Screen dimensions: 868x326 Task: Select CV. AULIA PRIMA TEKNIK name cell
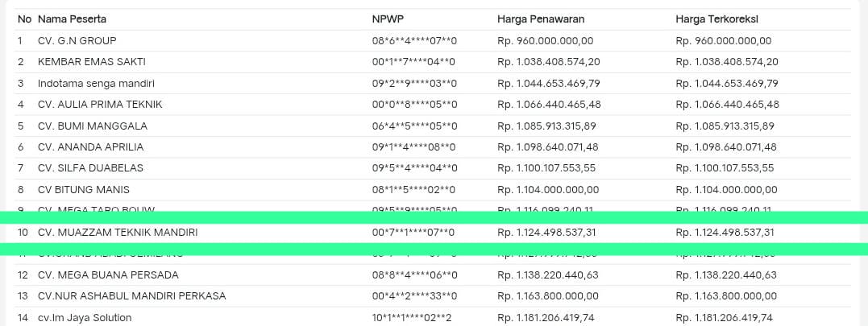tap(100, 104)
